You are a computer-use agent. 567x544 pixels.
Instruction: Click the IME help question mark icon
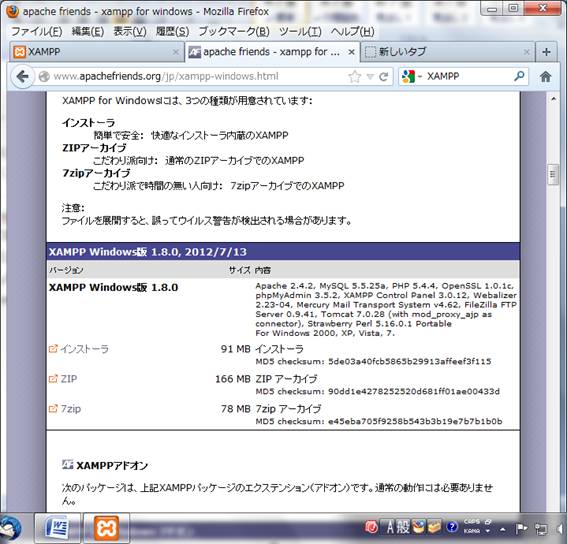(x=452, y=527)
